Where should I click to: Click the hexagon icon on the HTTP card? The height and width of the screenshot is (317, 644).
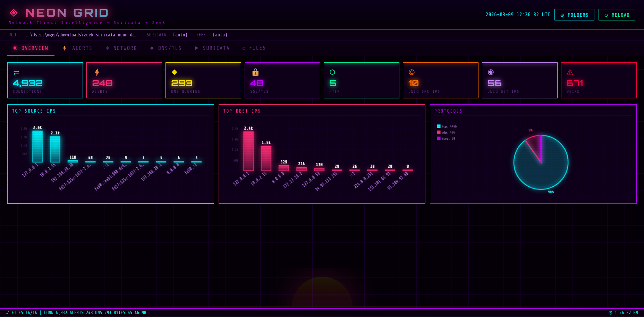(333, 72)
